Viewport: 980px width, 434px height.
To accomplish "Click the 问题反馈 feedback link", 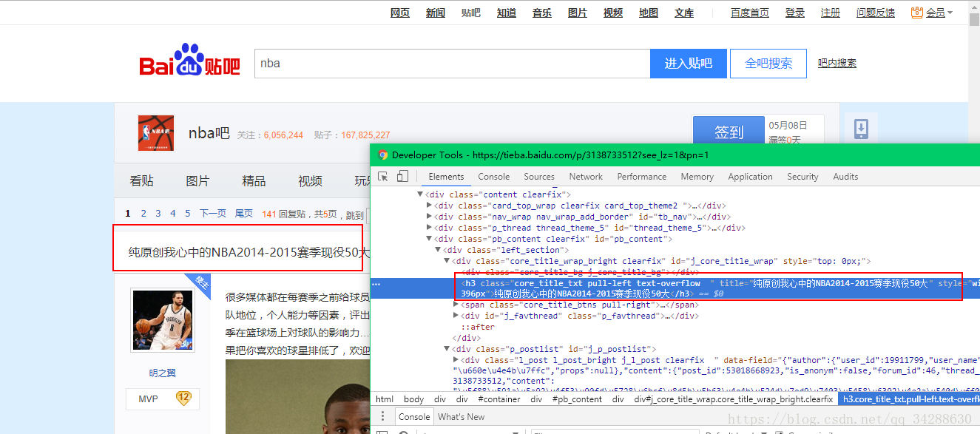I will (876, 13).
